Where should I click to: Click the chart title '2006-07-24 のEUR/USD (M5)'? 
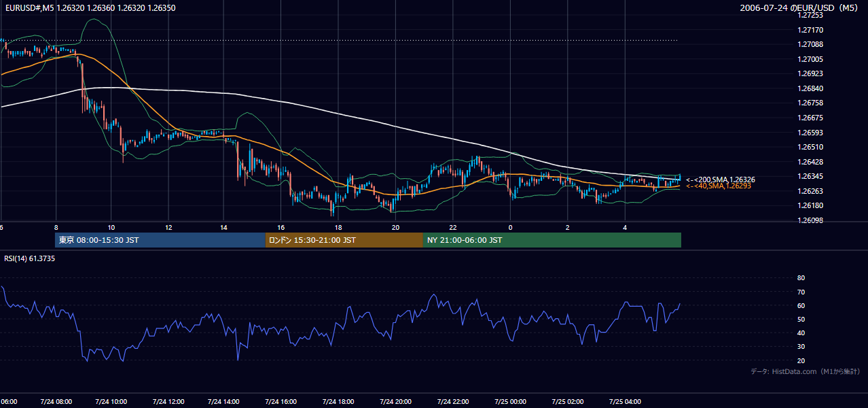[x=799, y=8]
